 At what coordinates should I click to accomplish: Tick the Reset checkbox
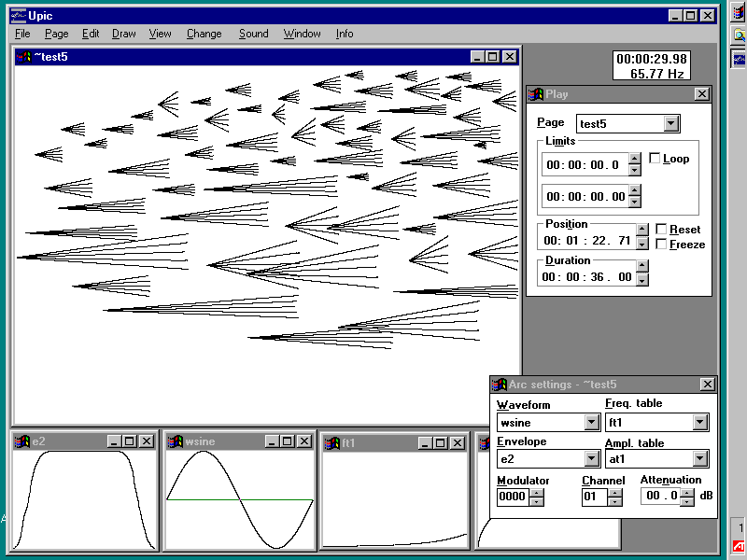tap(661, 229)
